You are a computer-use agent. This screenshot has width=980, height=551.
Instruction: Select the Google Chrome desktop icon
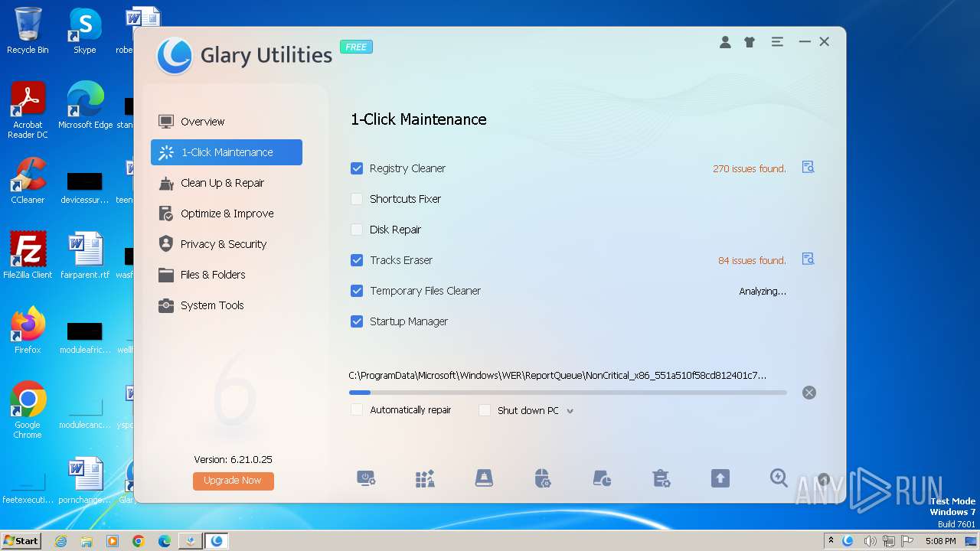click(x=28, y=410)
